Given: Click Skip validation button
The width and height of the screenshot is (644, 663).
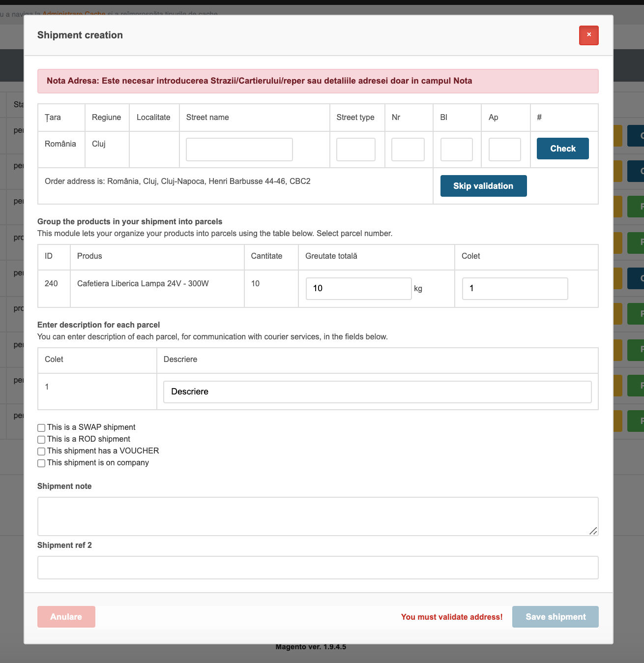Looking at the screenshot, I should pos(483,186).
